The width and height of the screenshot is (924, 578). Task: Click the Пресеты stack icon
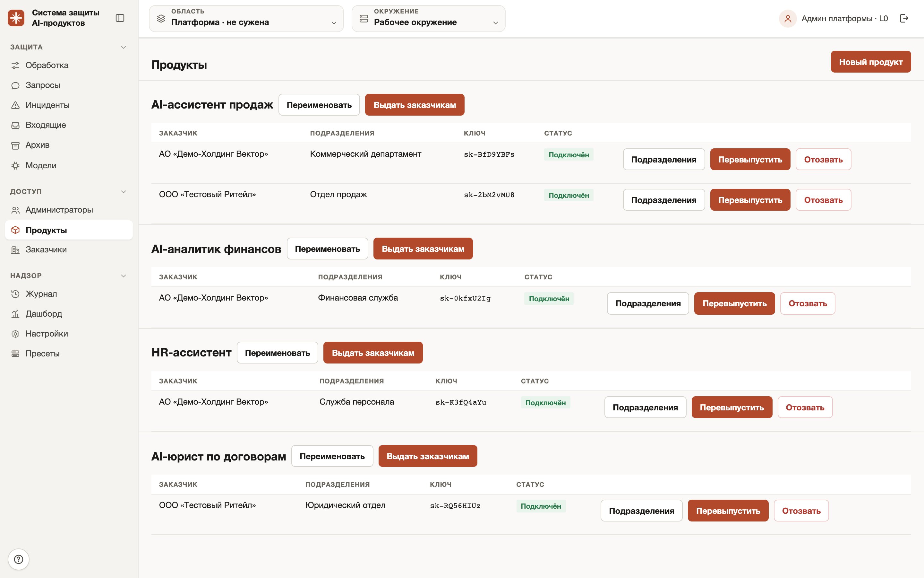point(15,354)
